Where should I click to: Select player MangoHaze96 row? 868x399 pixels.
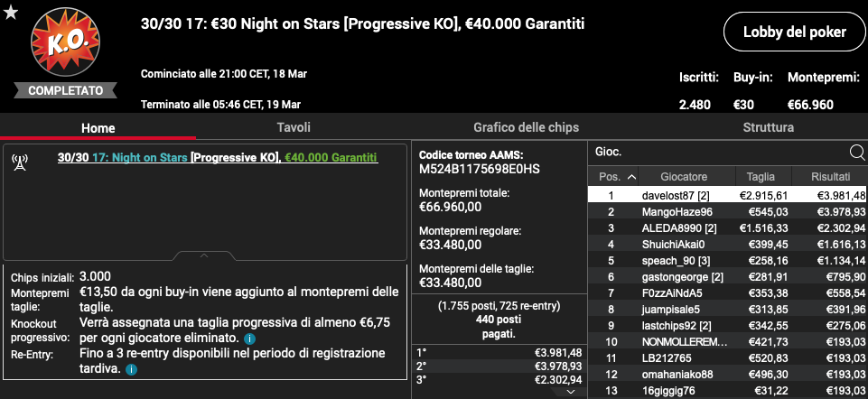[727, 212]
